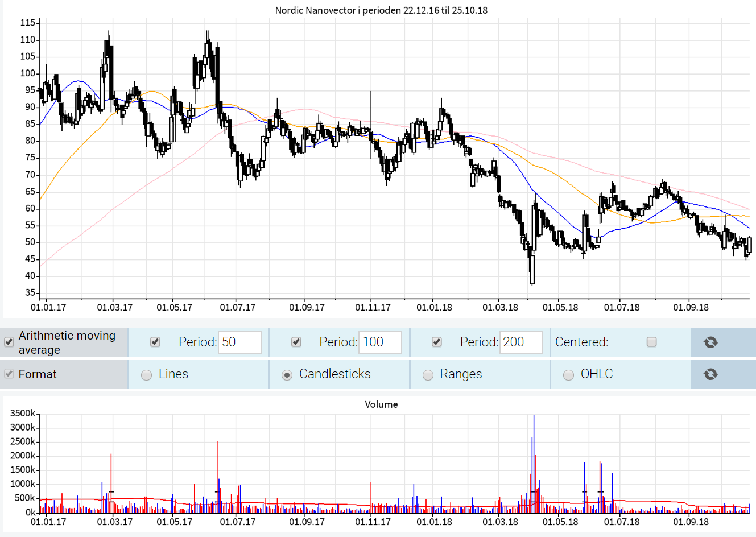Image resolution: width=756 pixels, height=537 pixels.
Task: Choose the OHLC chart format
Action: point(568,375)
